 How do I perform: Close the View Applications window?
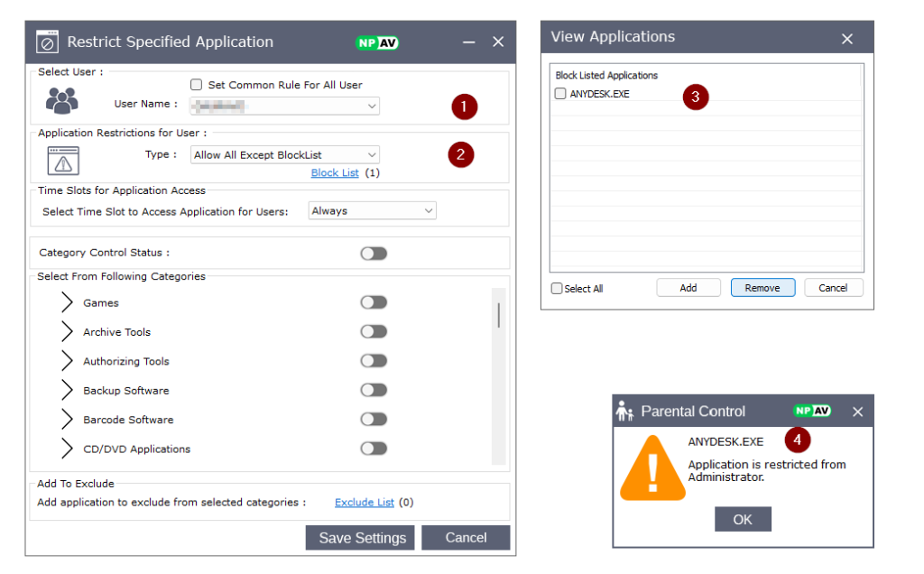pos(846,38)
